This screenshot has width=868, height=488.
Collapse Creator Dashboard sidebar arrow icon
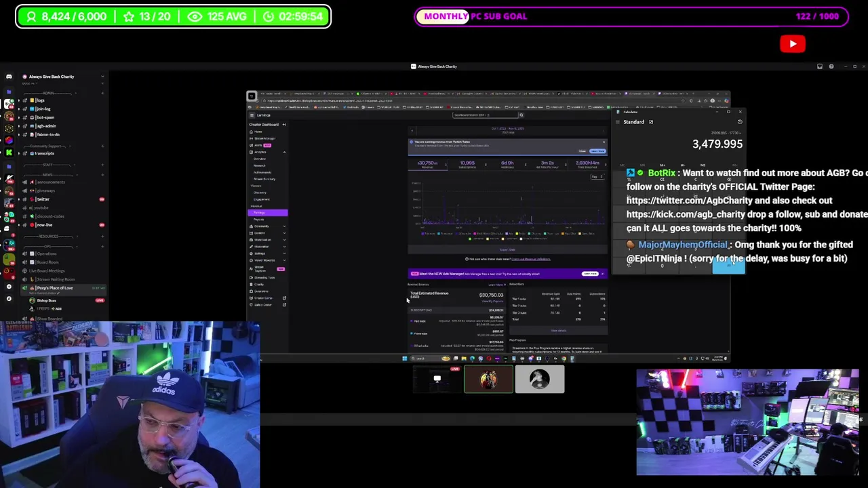[284, 125]
